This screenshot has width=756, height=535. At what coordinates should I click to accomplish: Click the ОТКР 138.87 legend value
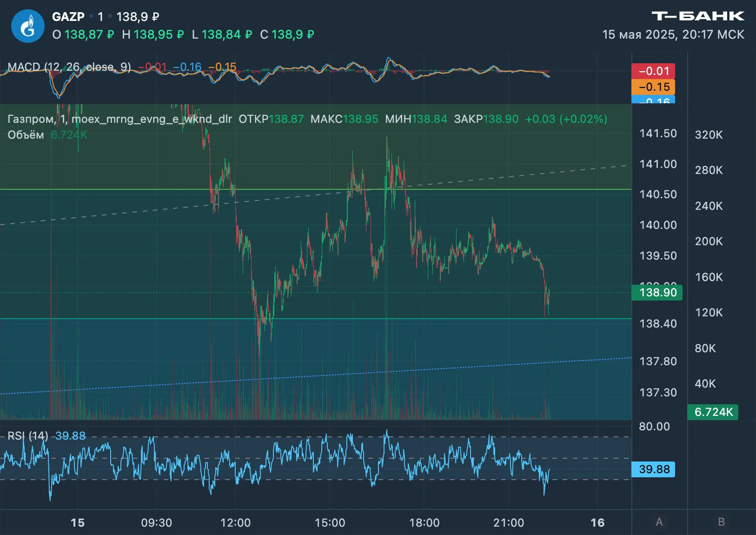pos(271,119)
